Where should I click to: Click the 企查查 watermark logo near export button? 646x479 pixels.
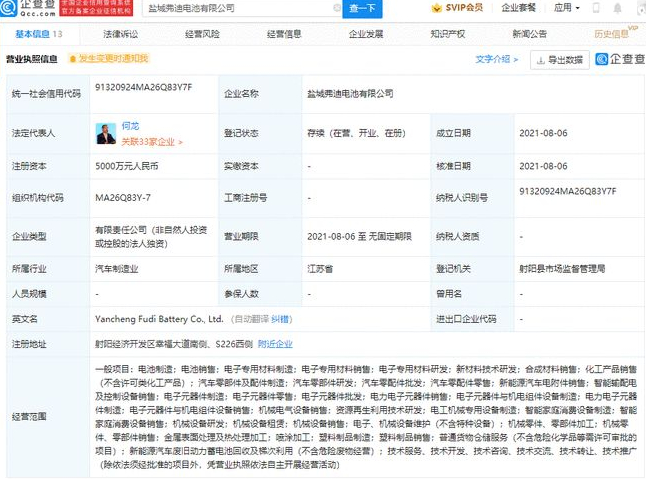620,59
